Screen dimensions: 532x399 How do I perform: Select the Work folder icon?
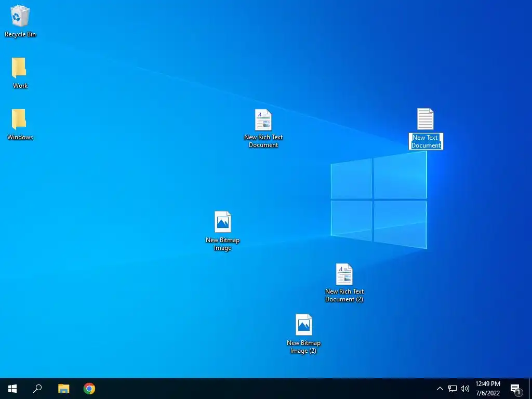[x=19, y=68]
